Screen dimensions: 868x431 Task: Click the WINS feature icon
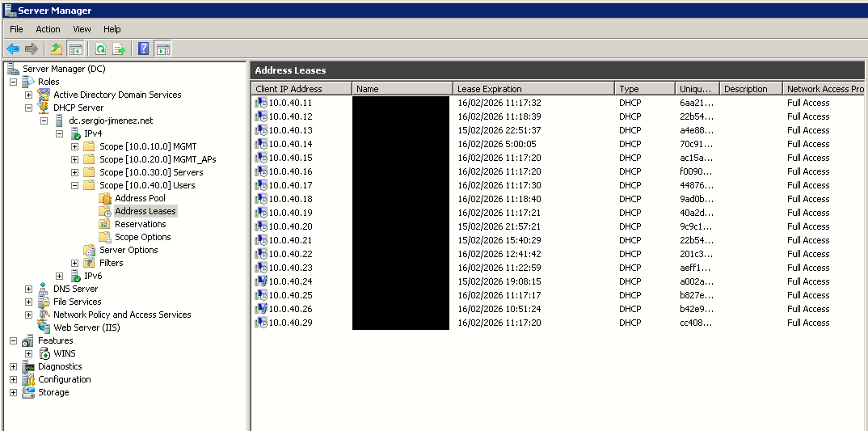point(44,353)
